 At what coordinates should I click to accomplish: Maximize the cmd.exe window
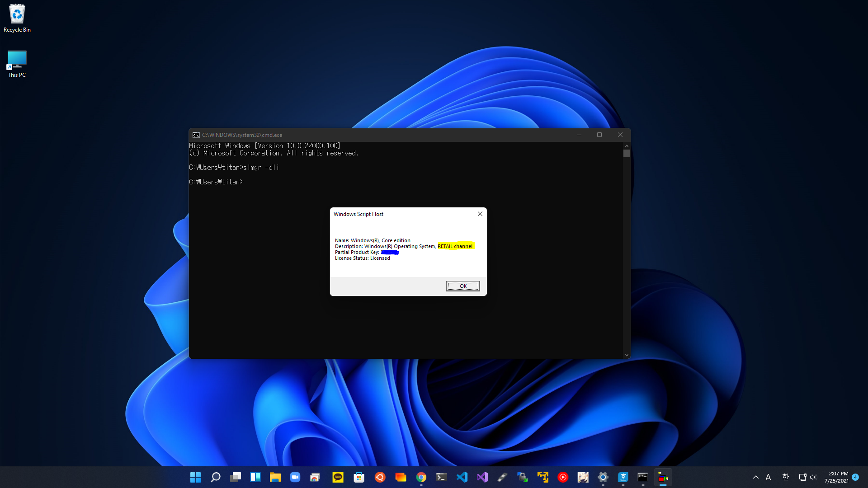pyautogui.click(x=599, y=135)
